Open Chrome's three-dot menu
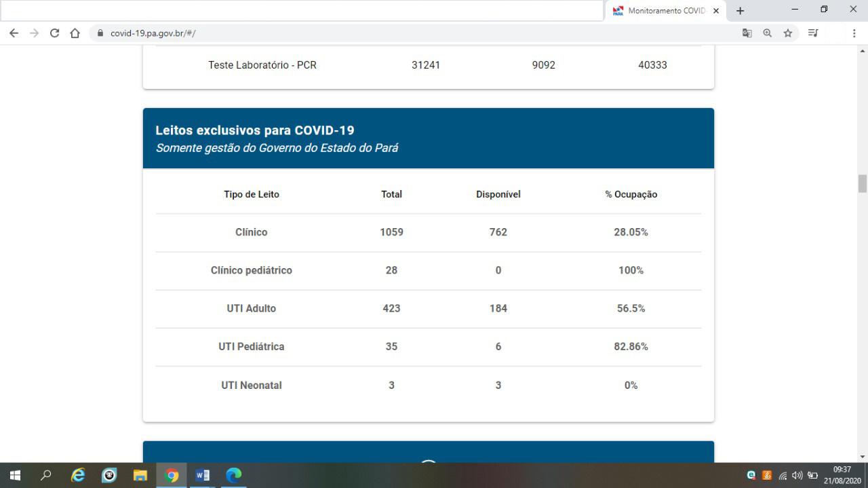The height and width of the screenshot is (488, 868). (x=854, y=33)
